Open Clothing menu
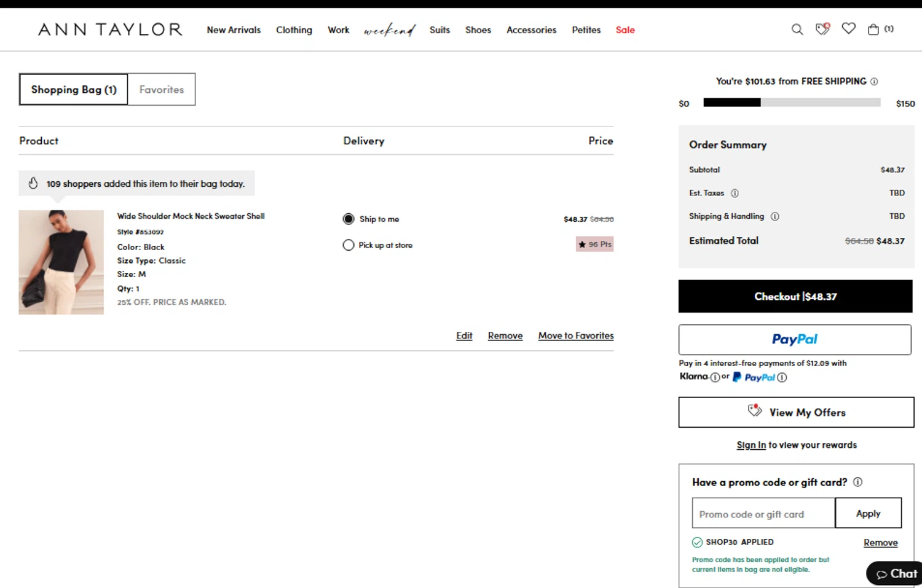The width and height of the screenshot is (922, 588). (x=294, y=30)
